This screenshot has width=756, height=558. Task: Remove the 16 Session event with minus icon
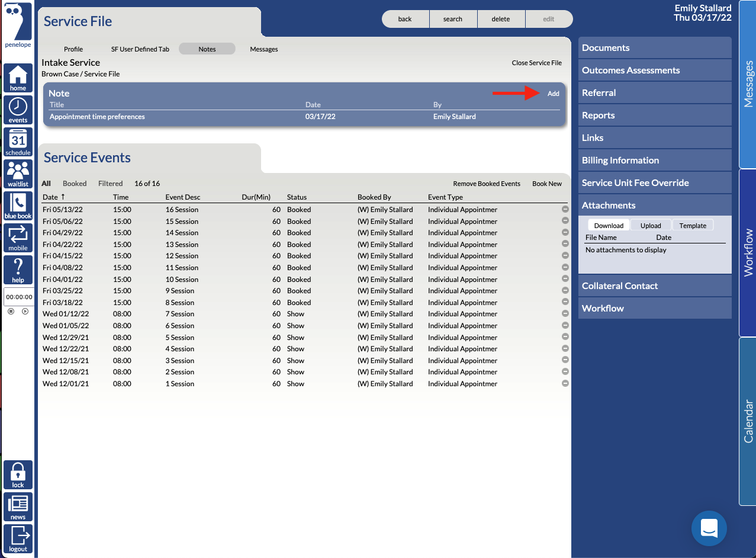(x=565, y=209)
